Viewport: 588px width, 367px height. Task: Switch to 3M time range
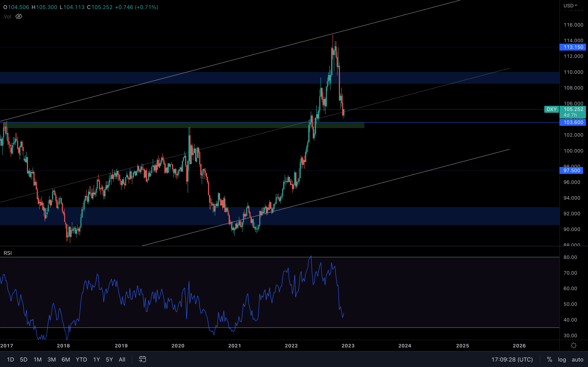51,359
